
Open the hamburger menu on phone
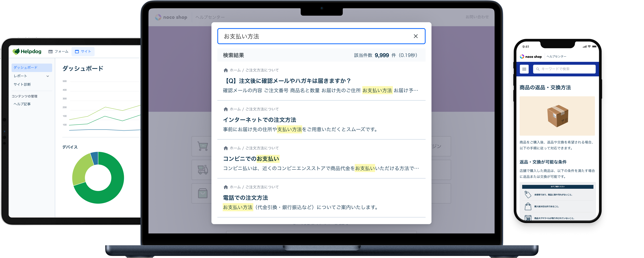tap(524, 69)
